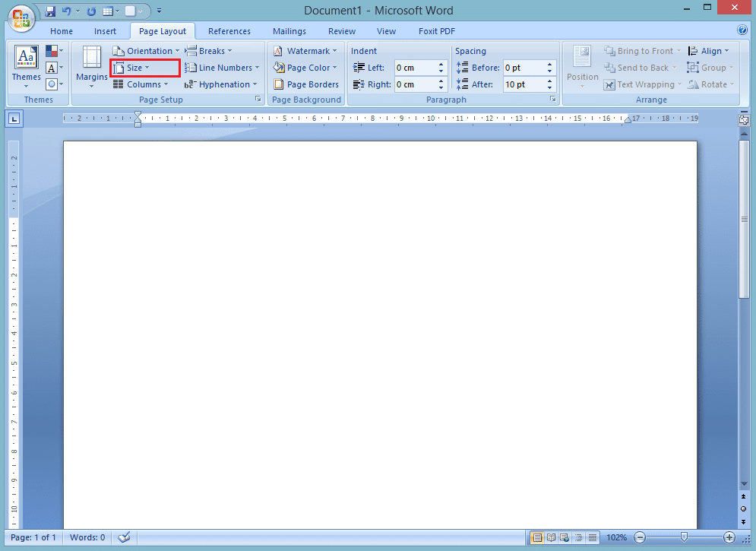
Task: Click the table icon in Quick Access toolbar
Action: [108, 11]
